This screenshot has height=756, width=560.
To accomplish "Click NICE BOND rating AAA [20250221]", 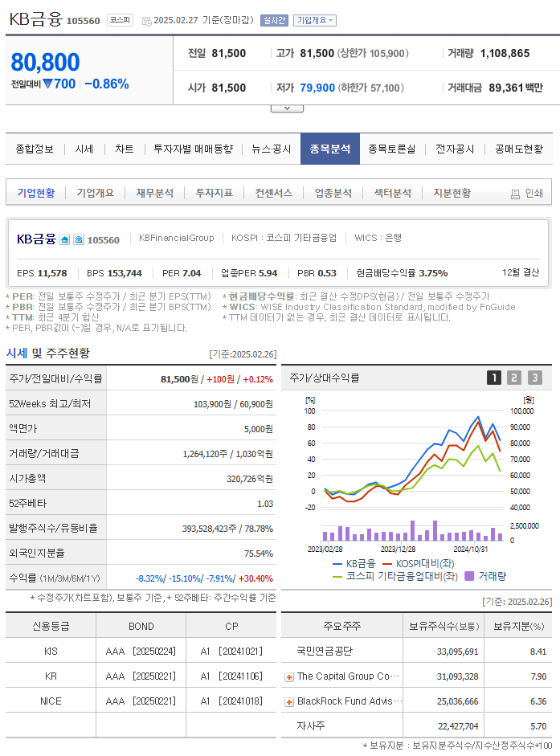I will (x=141, y=701).
